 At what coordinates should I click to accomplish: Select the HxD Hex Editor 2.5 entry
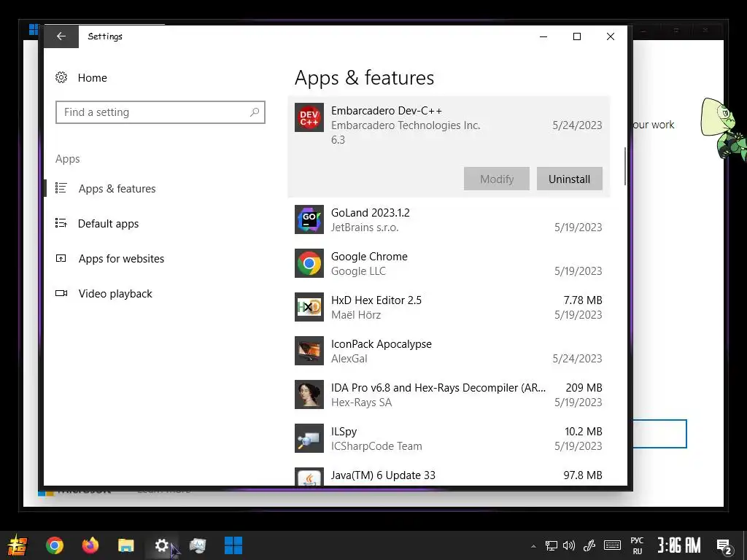coord(376,300)
